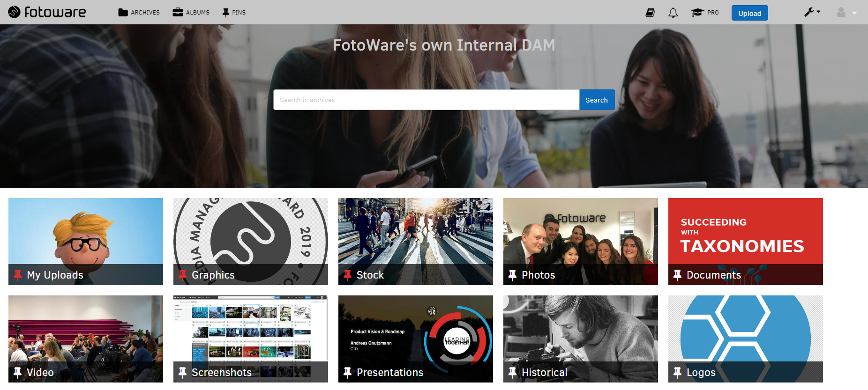Click the pin icon on Video
The image size is (868, 390).
(18, 373)
